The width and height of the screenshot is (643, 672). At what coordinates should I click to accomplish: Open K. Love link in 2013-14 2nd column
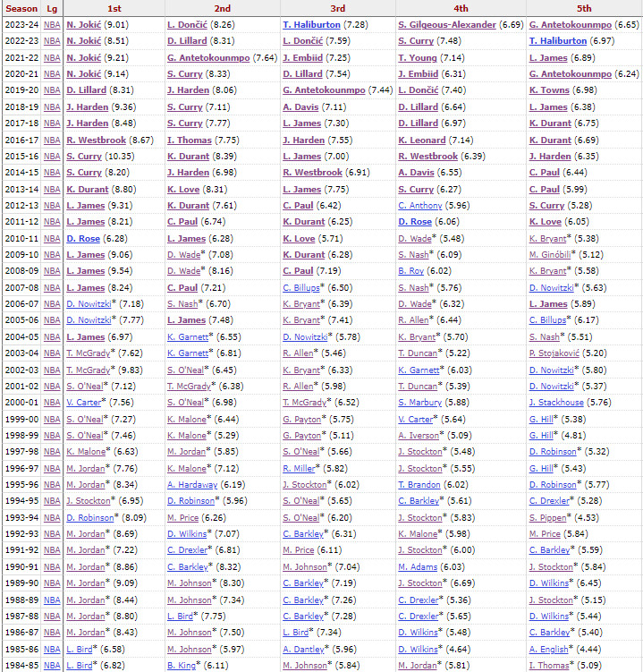click(x=183, y=190)
